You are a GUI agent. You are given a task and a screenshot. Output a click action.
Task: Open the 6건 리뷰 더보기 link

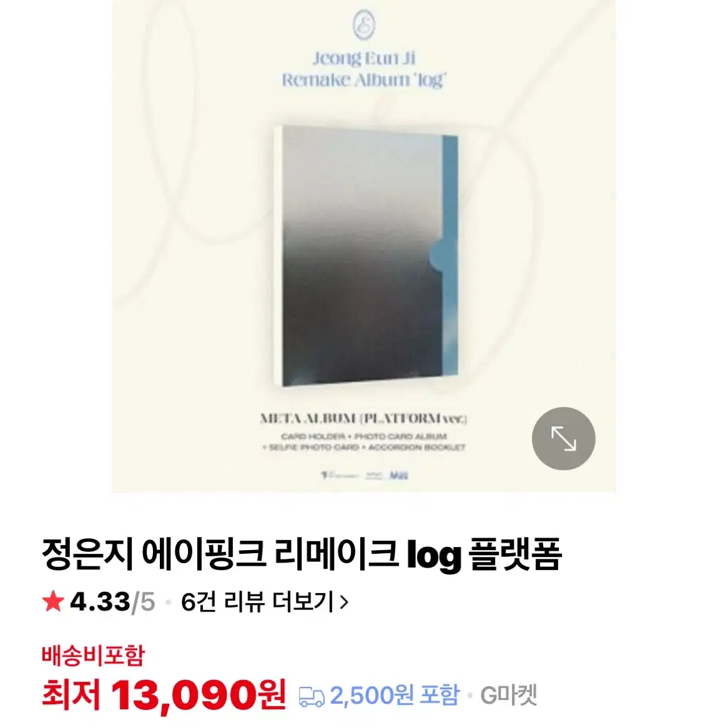(264, 602)
